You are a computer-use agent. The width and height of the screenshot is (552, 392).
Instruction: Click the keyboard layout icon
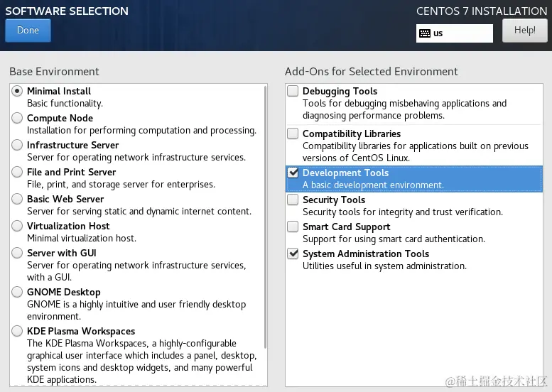click(x=425, y=33)
